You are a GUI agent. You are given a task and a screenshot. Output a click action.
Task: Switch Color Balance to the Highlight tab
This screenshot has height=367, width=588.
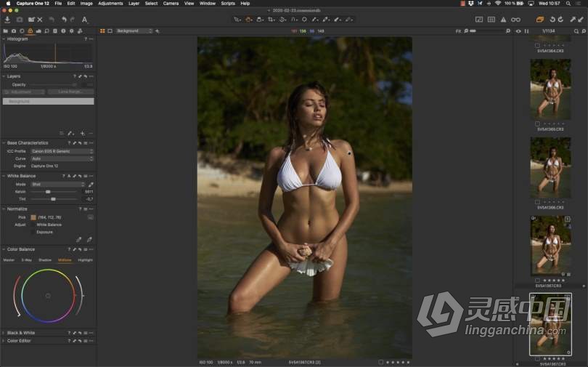coord(85,260)
